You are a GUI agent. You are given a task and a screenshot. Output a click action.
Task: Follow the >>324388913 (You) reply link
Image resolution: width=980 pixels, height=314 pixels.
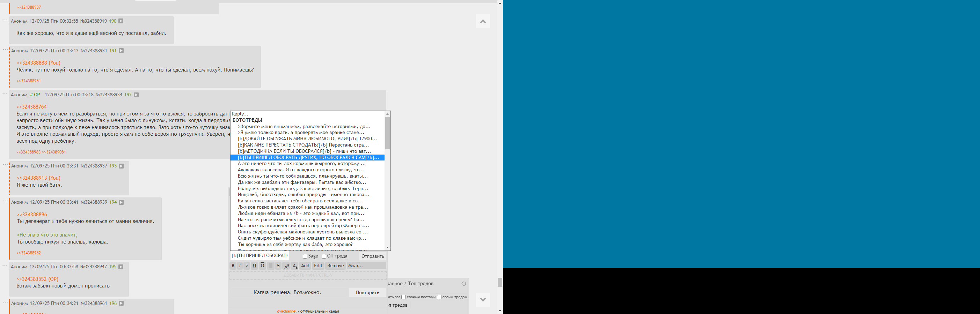pos(38,178)
